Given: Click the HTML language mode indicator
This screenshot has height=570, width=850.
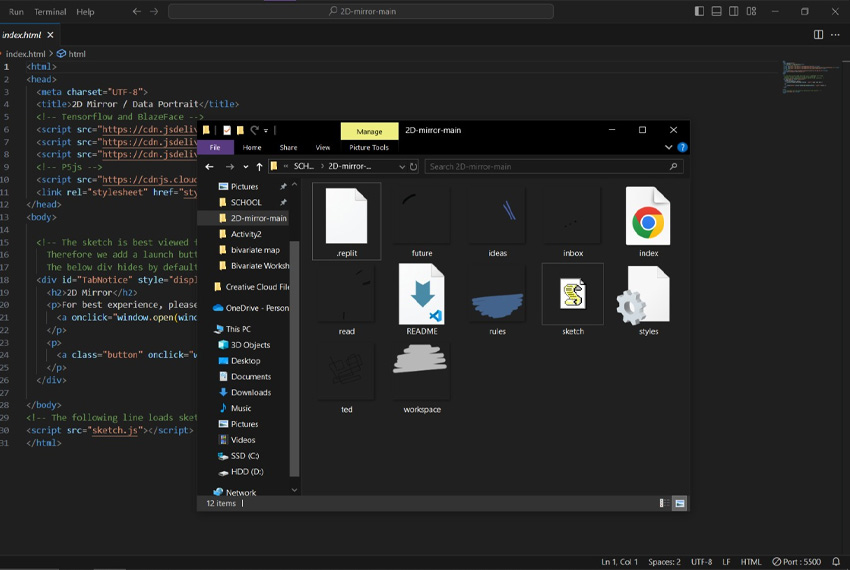Looking at the screenshot, I should click(751, 562).
